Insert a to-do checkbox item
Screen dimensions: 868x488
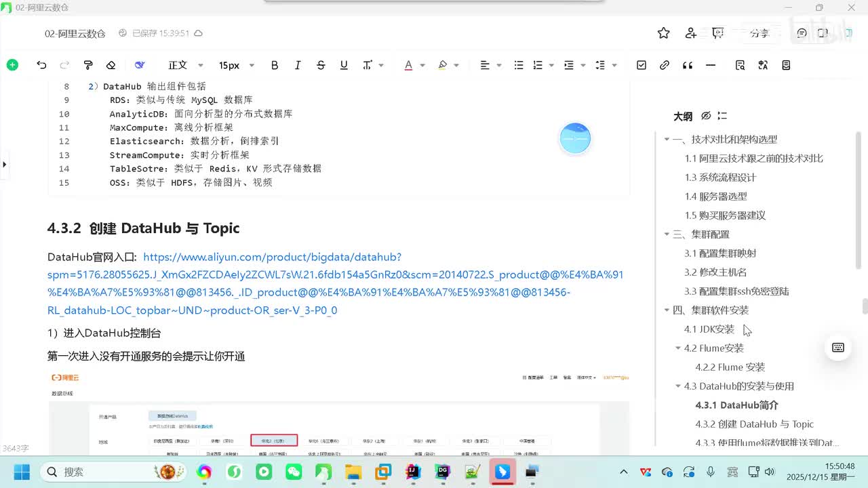click(642, 65)
